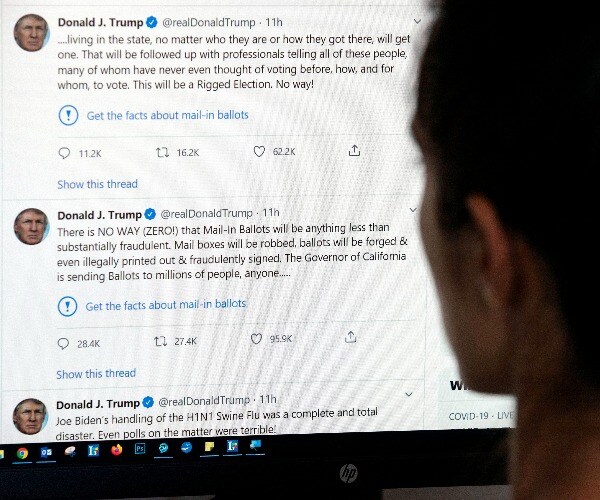The height and width of the screenshot is (500, 600).
Task: Open Google Chrome from the taskbar
Action: 22,453
